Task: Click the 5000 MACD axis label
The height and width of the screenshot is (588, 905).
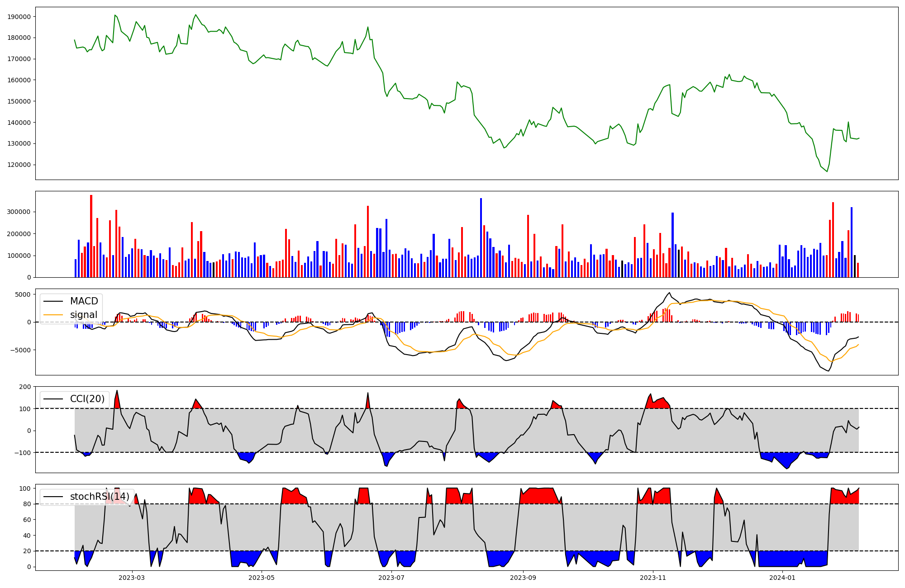Action: pos(23,294)
